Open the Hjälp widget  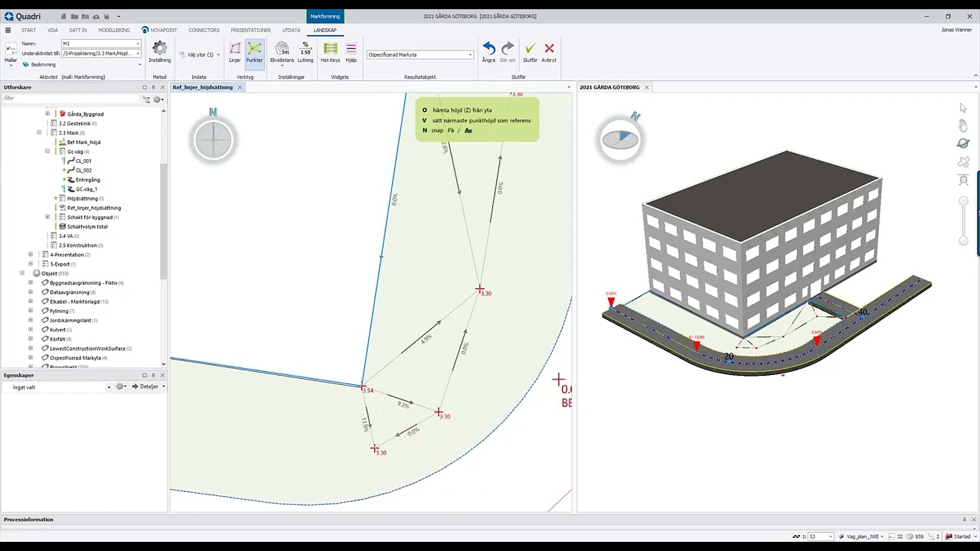351,52
